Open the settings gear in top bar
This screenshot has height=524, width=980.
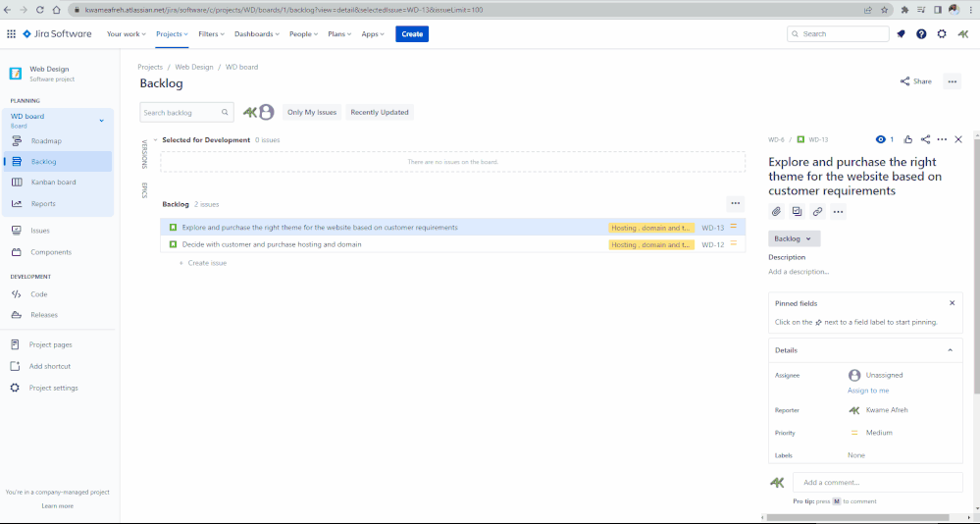coord(942,33)
